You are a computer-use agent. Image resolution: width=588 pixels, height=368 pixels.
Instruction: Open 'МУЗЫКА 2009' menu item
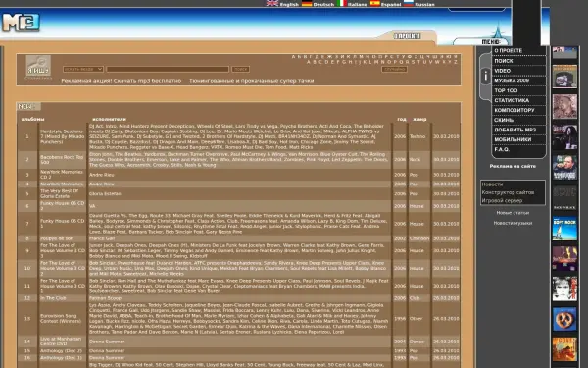pyautogui.click(x=512, y=80)
